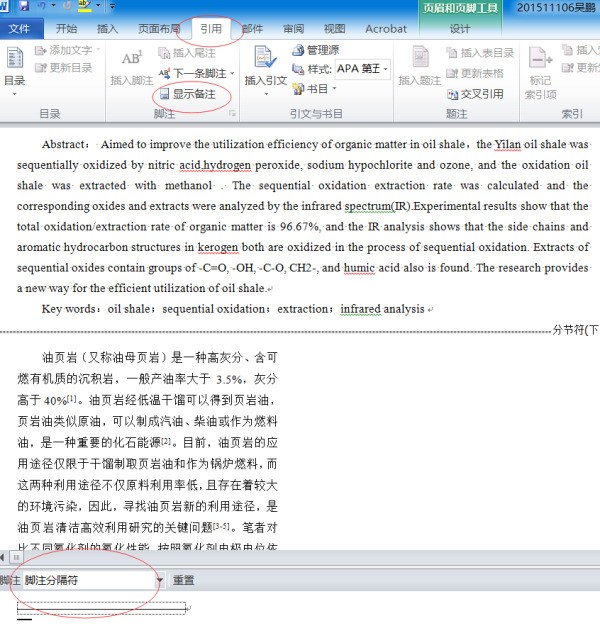Viewport: 600px width, 633px height.
Task: Click 下一条脚注 button
Action: coord(192,73)
